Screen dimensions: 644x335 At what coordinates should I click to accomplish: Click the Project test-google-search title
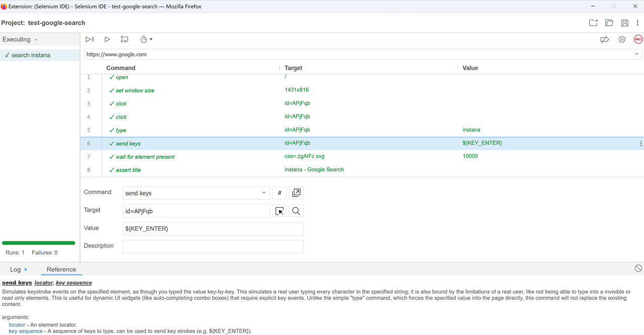click(43, 23)
